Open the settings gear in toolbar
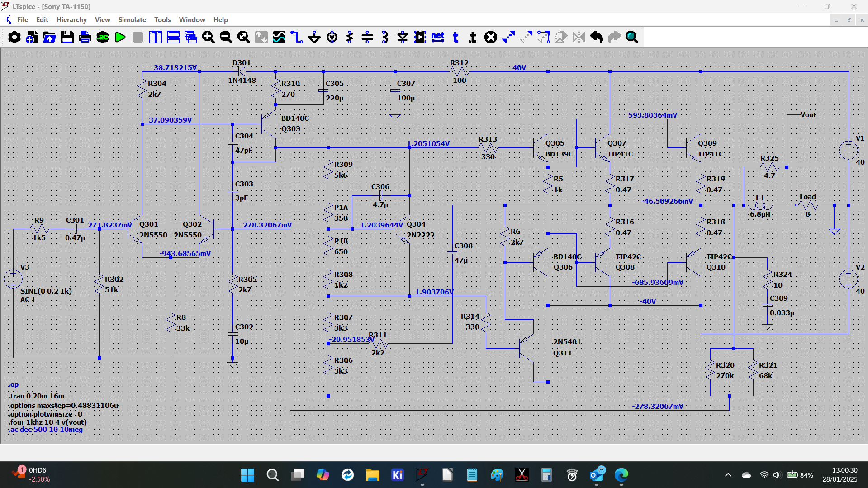The width and height of the screenshot is (868, 488). 14,37
